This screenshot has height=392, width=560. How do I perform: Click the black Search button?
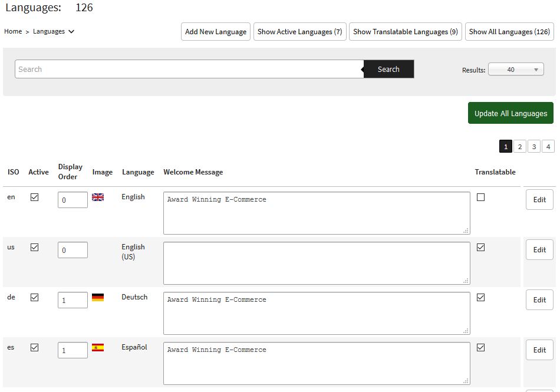coord(388,69)
